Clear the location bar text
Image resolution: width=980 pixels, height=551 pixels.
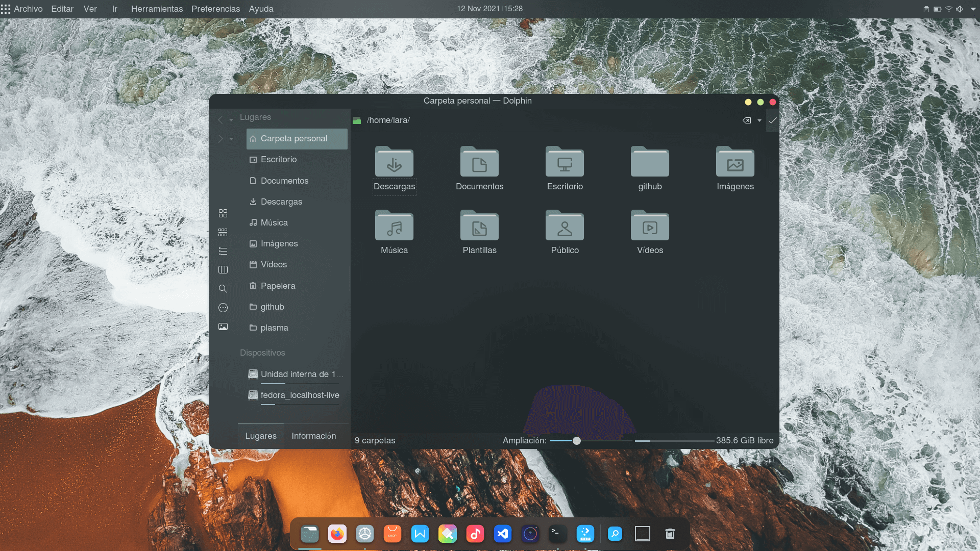[x=747, y=120]
